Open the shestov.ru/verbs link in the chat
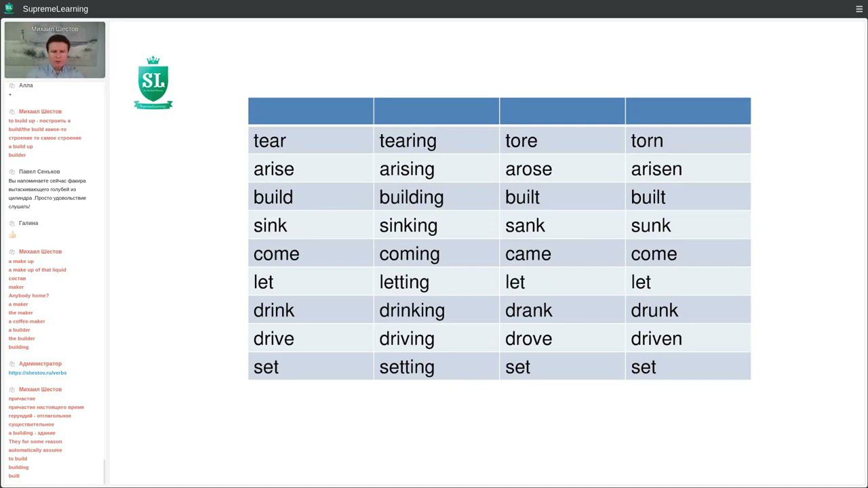The image size is (868, 488). click(x=37, y=373)
